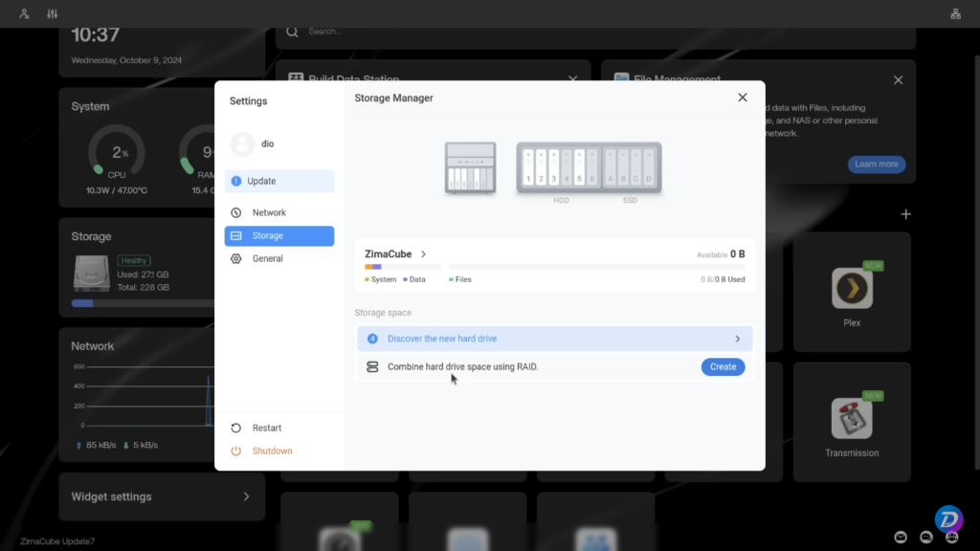Open the Update section in Settings

pyautogui.click(x=279, y=181)
